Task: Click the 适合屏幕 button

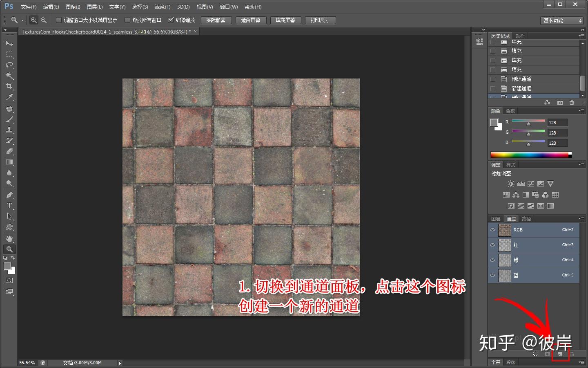Action: point(251,20)
